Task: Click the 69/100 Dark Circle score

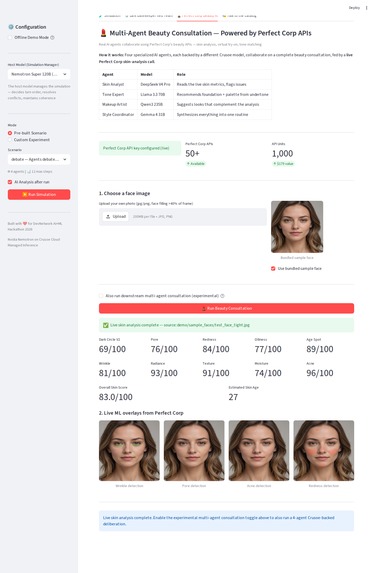Action: coord(112,349)
